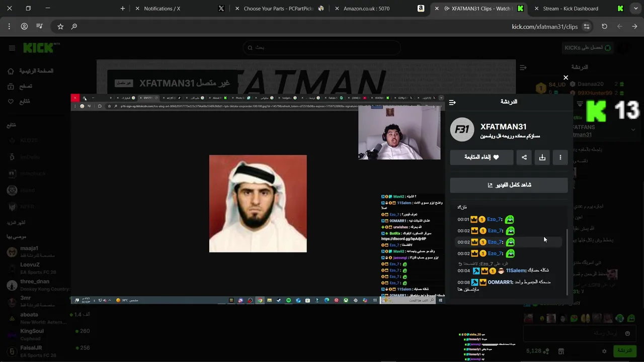Screen dimensions: 644x362
Task: Open zoom magnifier icon in address bar
Action: click(74, 26)
